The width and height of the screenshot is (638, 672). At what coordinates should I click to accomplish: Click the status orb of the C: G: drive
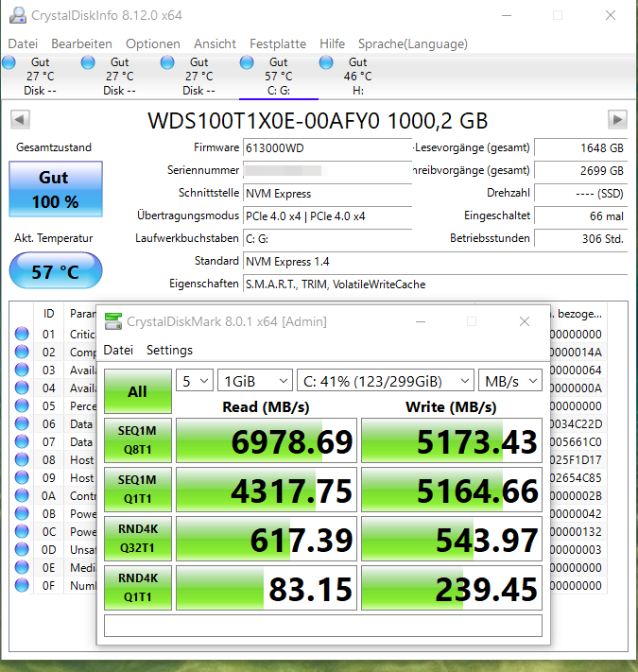pos(247,62)
